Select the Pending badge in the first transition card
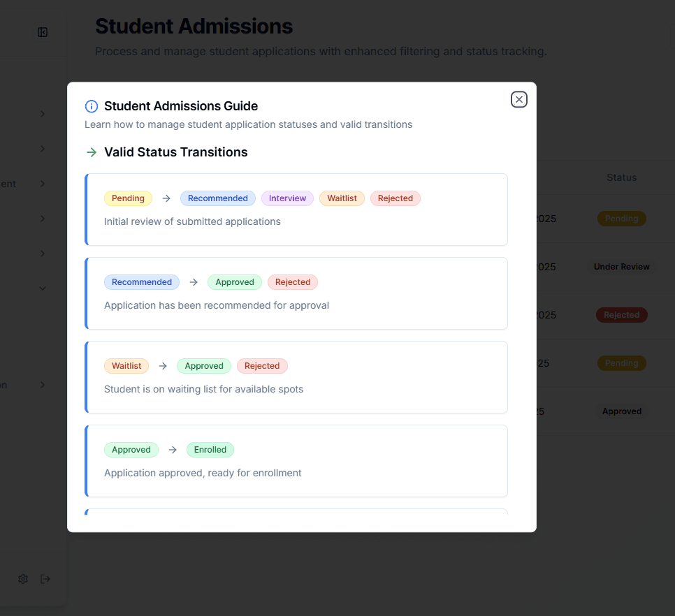Viewport: 675px width, 616px height. tap(128, 198)
